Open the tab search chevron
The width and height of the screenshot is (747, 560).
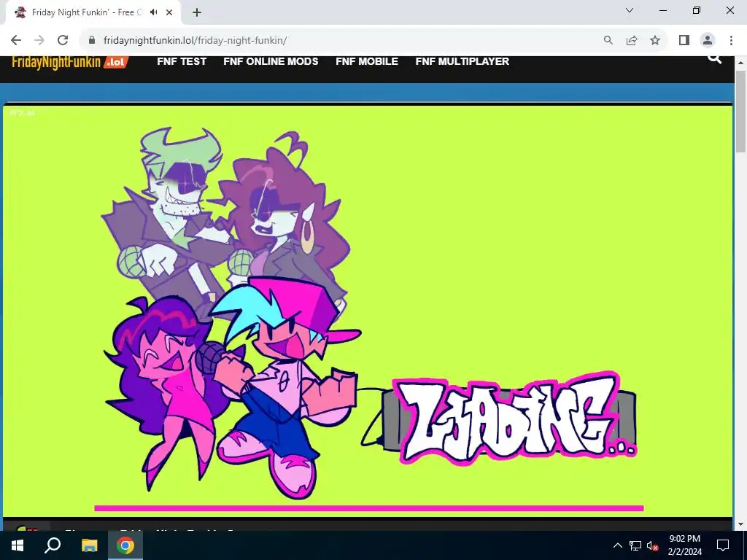[630, 10]
